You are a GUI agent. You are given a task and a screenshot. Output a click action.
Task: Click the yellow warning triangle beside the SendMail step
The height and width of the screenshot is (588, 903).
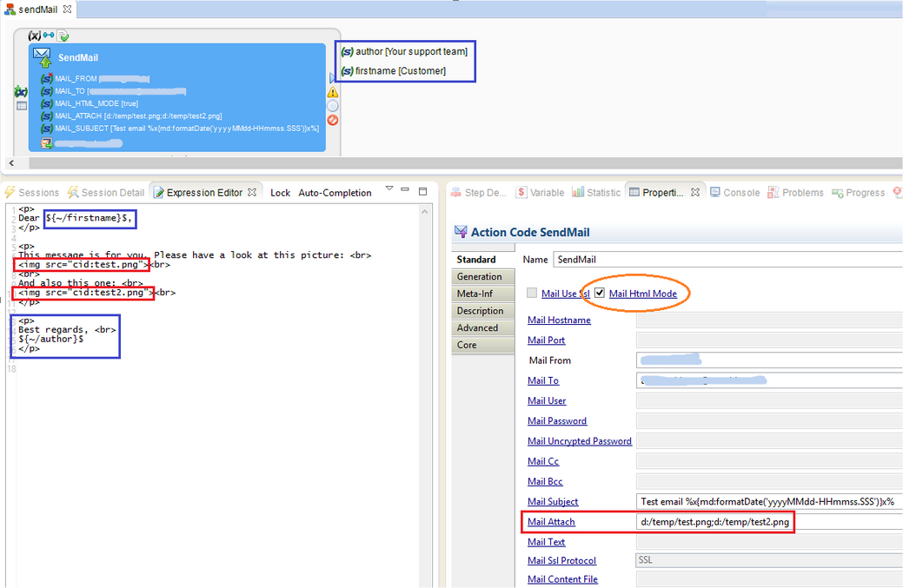pyautogui.click(x=333, y=91)
